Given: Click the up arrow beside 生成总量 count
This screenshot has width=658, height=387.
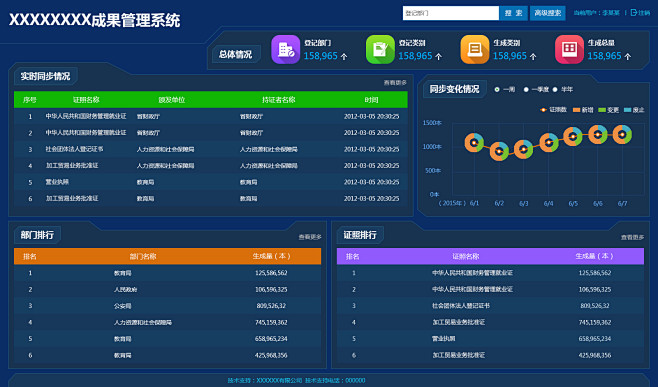Looking at the screenshot, I should 627,56.
